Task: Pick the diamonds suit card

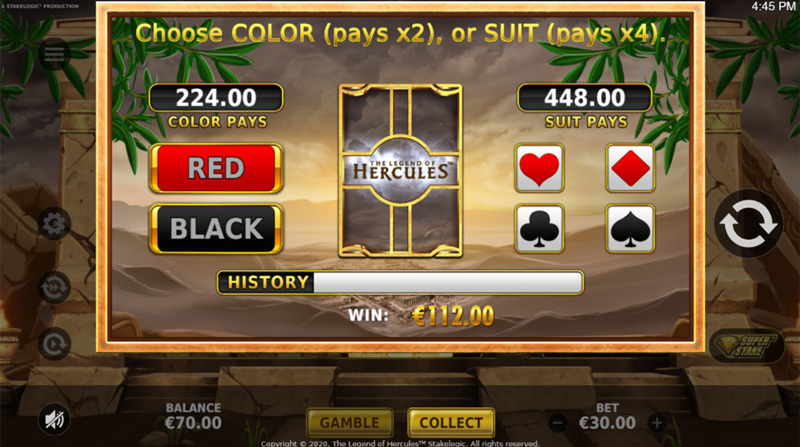Action: click(x=630, y=168)
